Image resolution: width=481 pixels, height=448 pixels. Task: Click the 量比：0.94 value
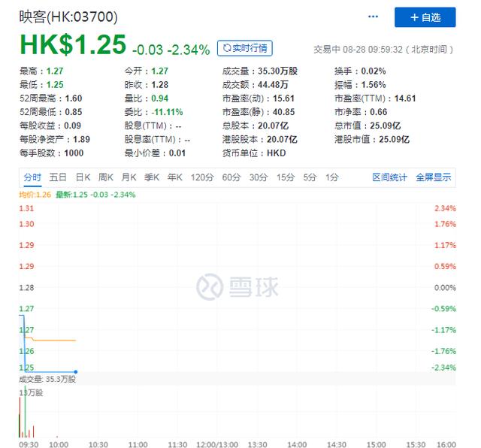[147, 98]
